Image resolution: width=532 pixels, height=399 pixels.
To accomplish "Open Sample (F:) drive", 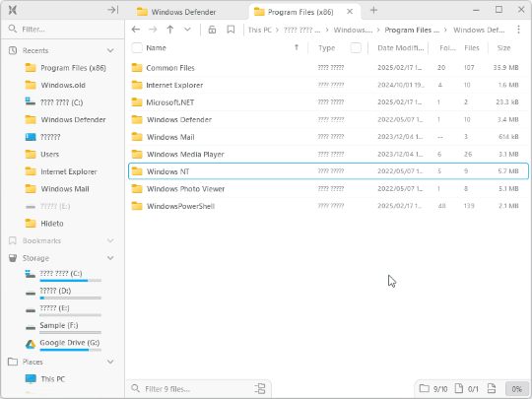I will pos(63,327).
